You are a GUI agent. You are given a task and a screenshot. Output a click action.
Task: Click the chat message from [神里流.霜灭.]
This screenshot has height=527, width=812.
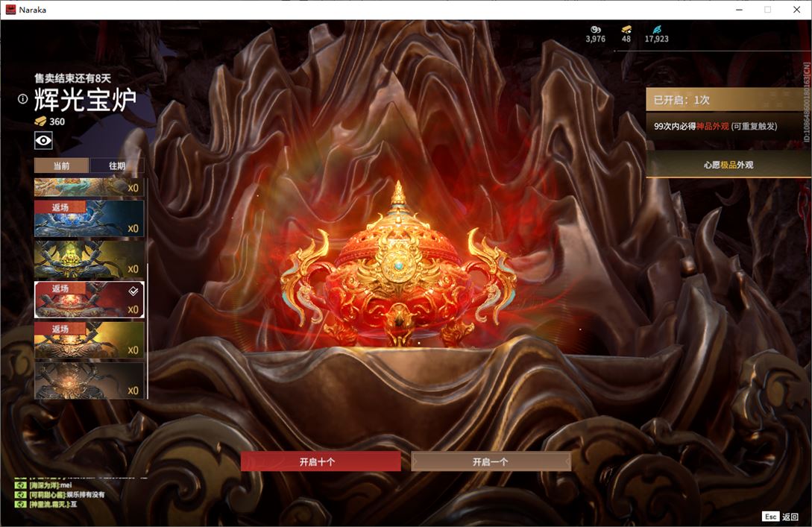(53, 504)
